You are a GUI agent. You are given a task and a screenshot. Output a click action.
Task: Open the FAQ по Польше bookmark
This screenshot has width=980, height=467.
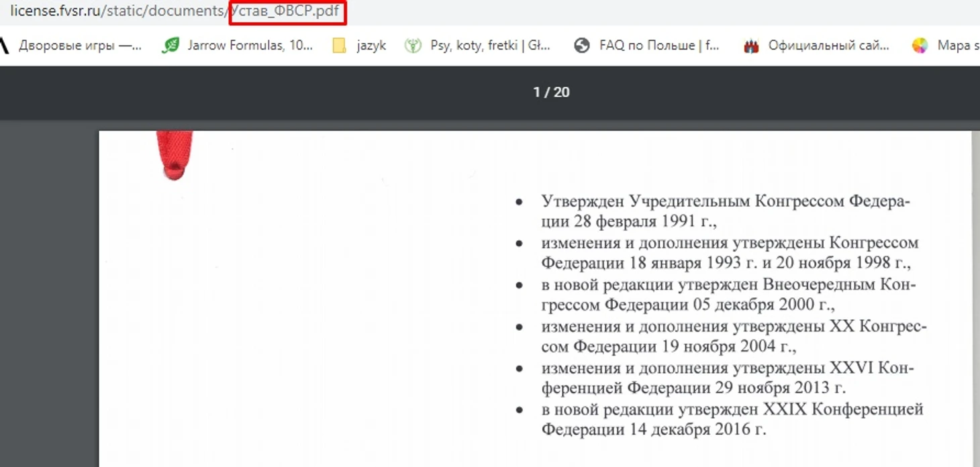pyautogui.click(x=647, y=46)
